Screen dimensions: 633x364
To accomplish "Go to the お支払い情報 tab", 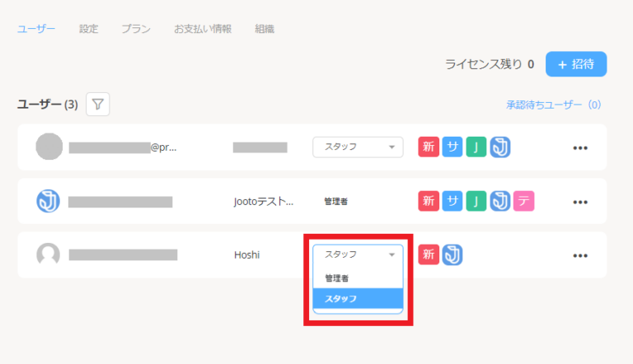I will point(202,29).
